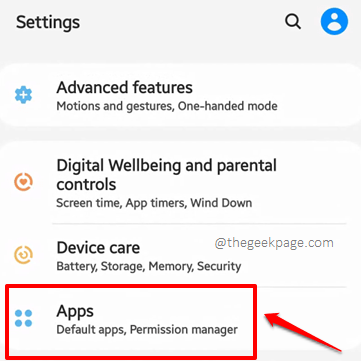Click 'Default apps, Permission manager' subtitle

pos(147,330)
